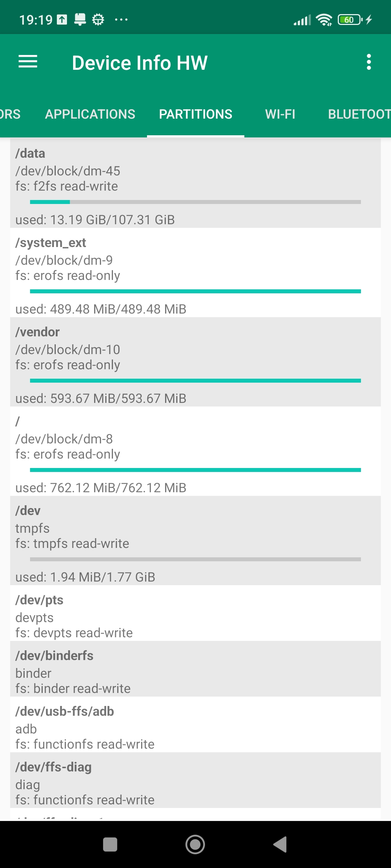
Task: Switch to the WI-FI tab
Action: (280, 114)
